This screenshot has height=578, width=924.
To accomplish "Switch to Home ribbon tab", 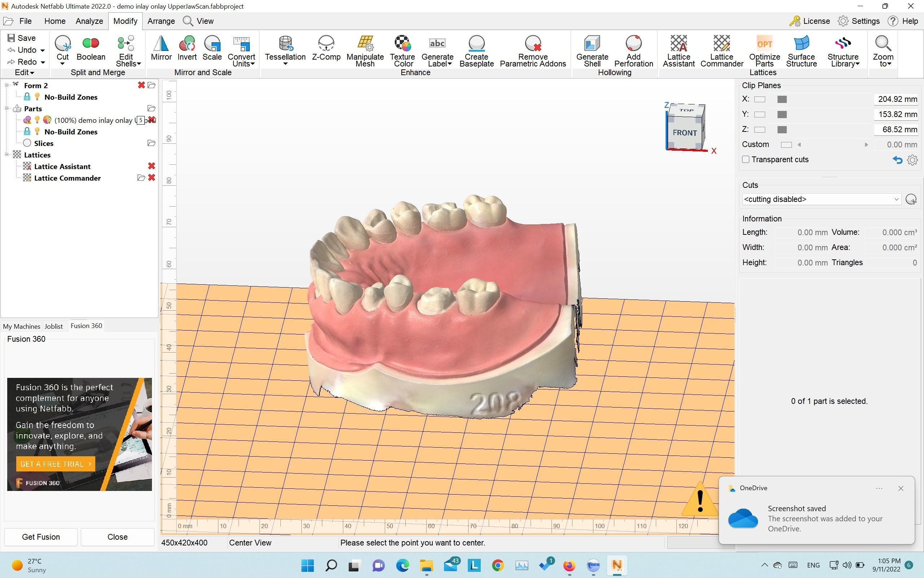I will click(x=55, y=21).
